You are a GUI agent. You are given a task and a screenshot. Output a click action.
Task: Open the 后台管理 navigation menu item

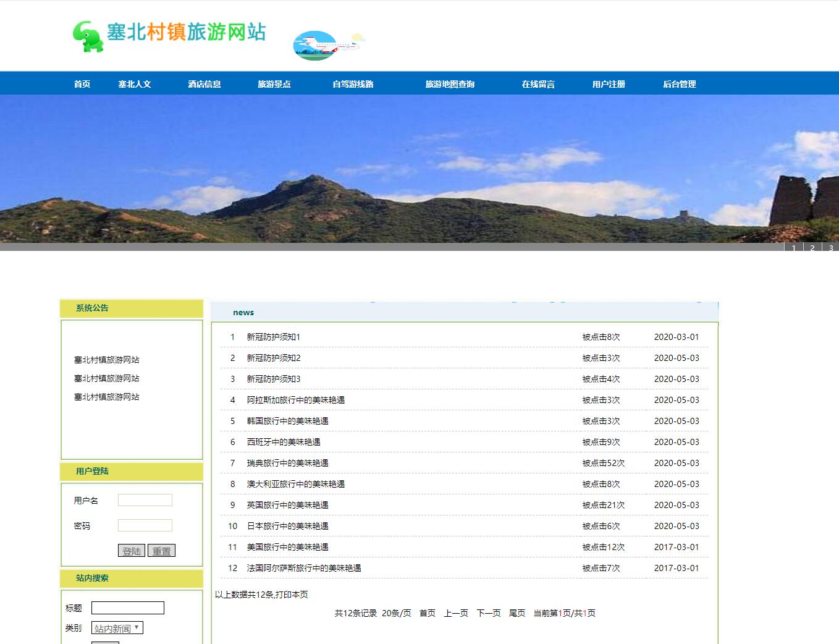pos(680,83)
